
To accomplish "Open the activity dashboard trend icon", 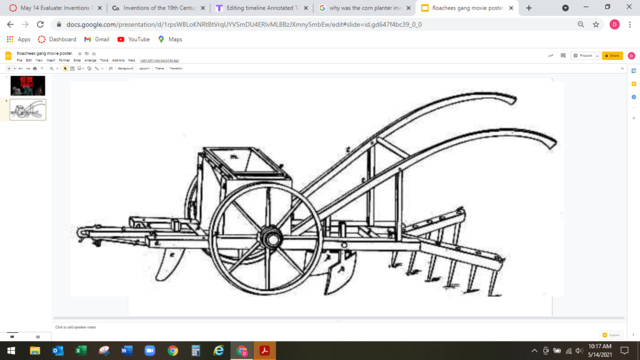I will (550, 56).
